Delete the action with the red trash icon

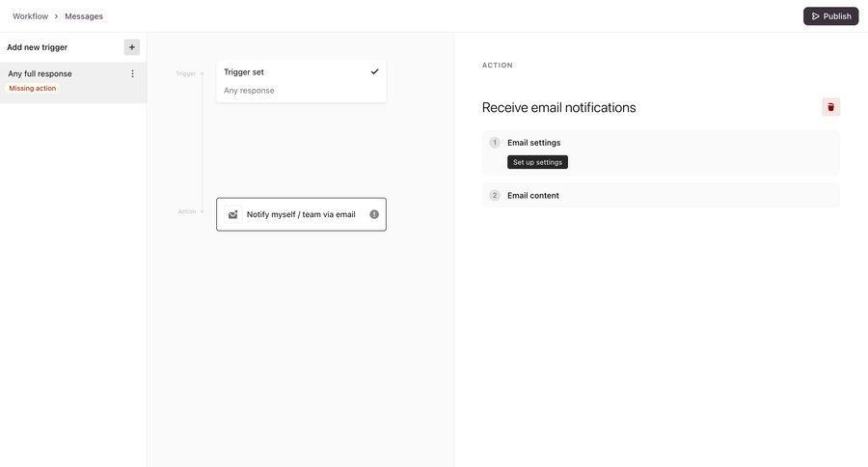pyautogui.click(x=830, y=107)
